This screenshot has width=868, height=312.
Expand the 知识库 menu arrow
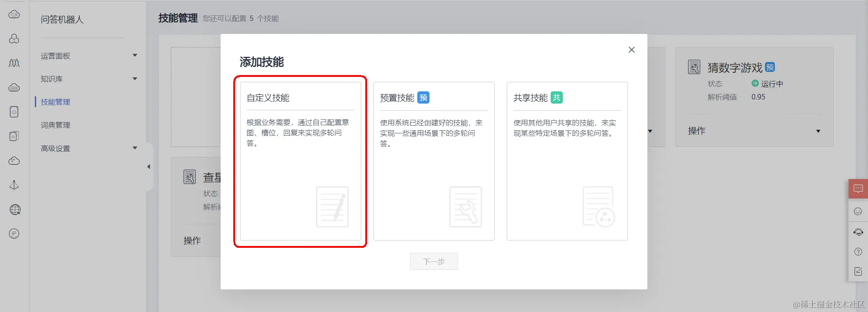click(135, 79)
